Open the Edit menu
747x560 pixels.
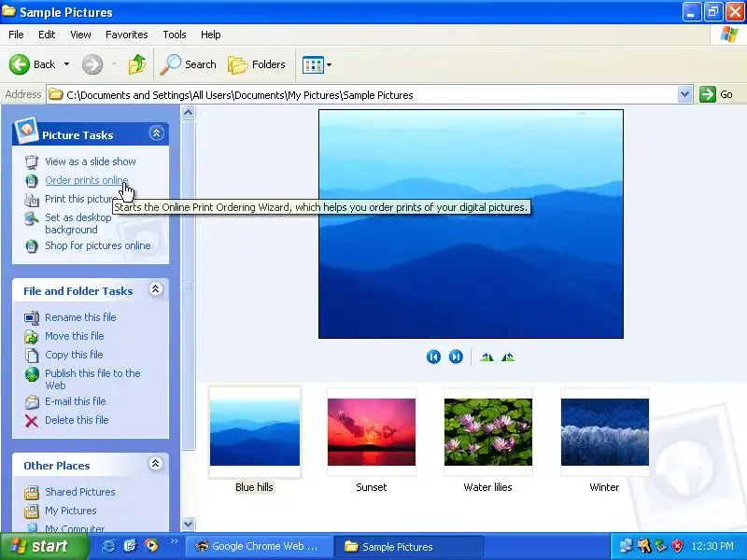click(x=47, y=35)
